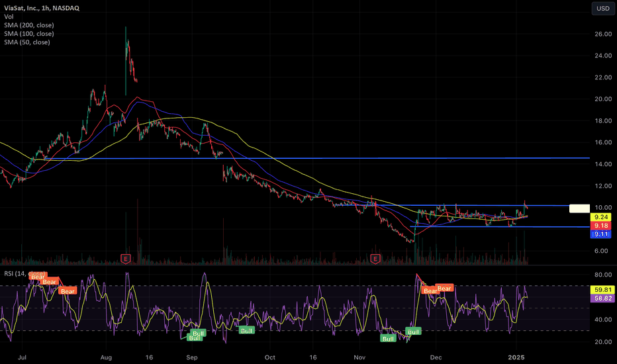Click the 16 label between Aug and Sep
This screenshot has height=364, width=617.
149,357
